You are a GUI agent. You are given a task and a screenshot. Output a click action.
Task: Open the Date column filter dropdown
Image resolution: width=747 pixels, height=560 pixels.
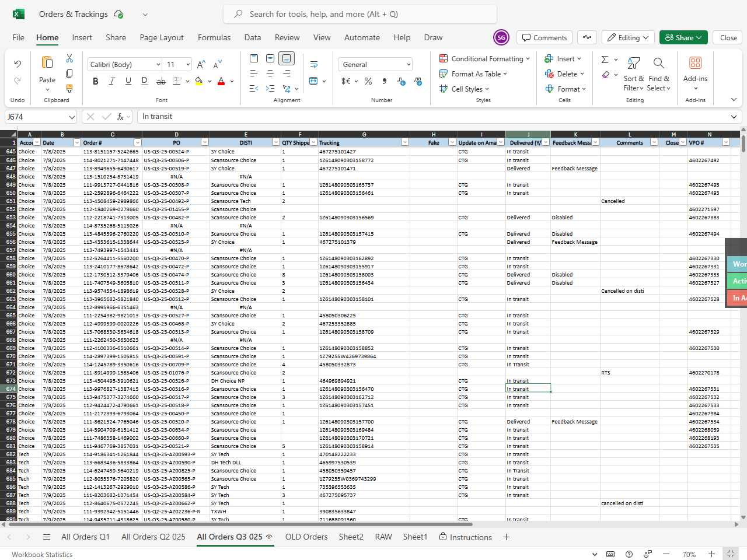tap(76, 142)
